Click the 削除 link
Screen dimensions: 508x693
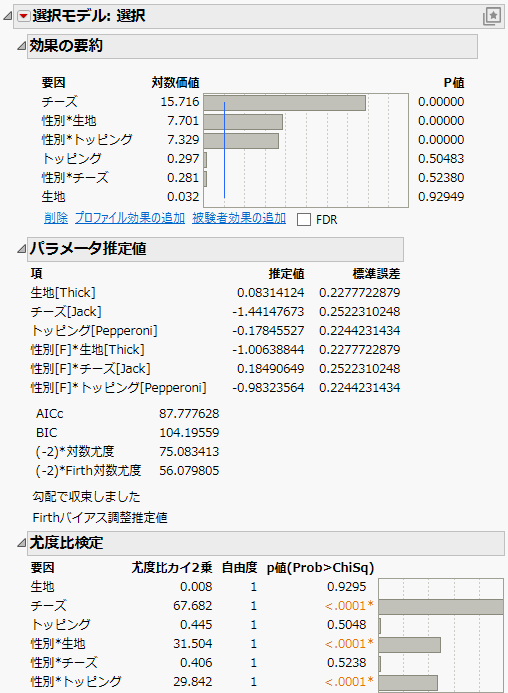point(56,218)
